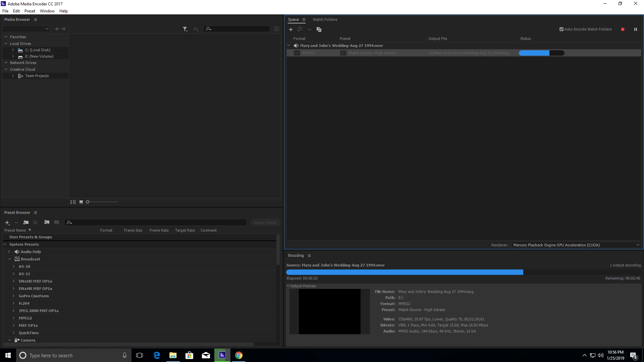Toggle Auto-Encode Watch Folders checkbox
Image resolution: width=644 pixels, height=362 pixels.
[561, 29]
